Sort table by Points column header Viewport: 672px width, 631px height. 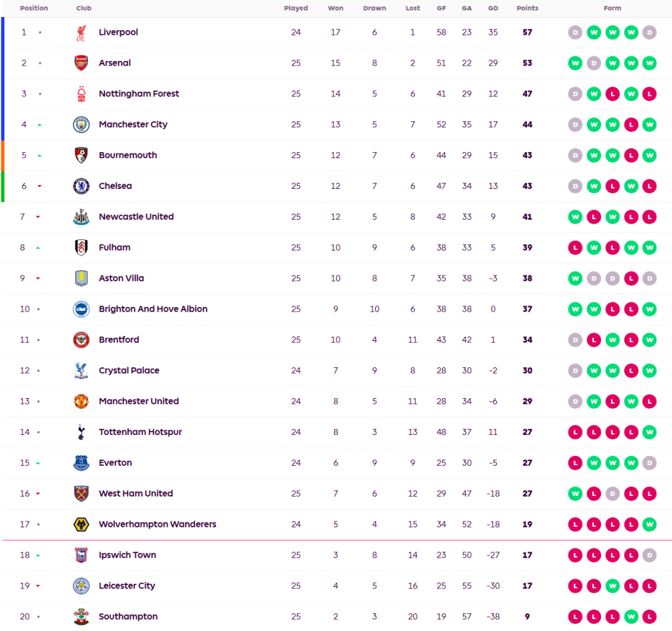tap(527, 9)
